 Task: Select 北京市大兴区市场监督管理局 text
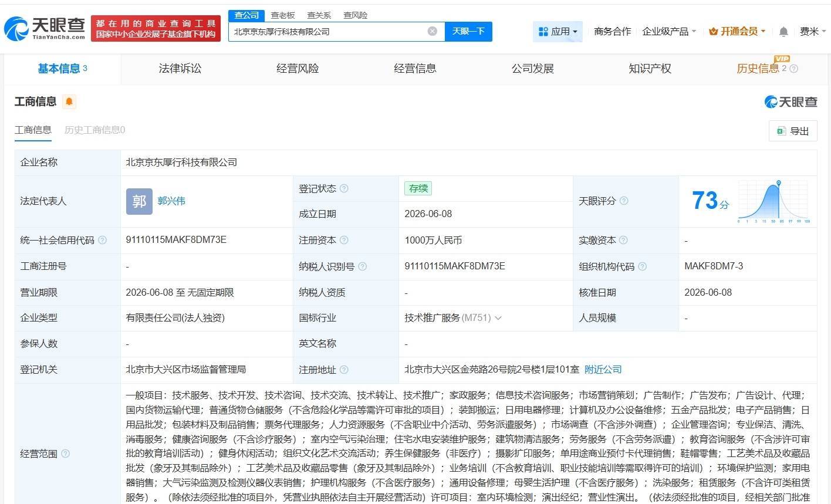coord(186,370)
